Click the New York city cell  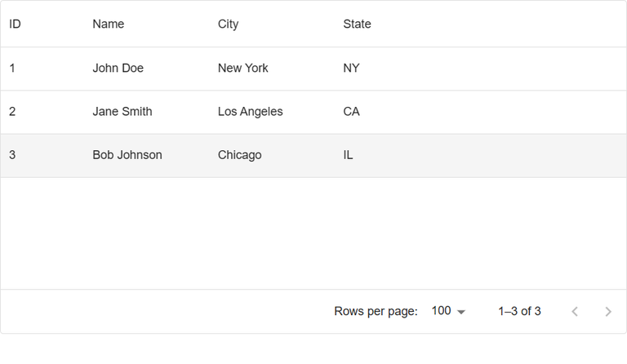[x=242, y=69]
